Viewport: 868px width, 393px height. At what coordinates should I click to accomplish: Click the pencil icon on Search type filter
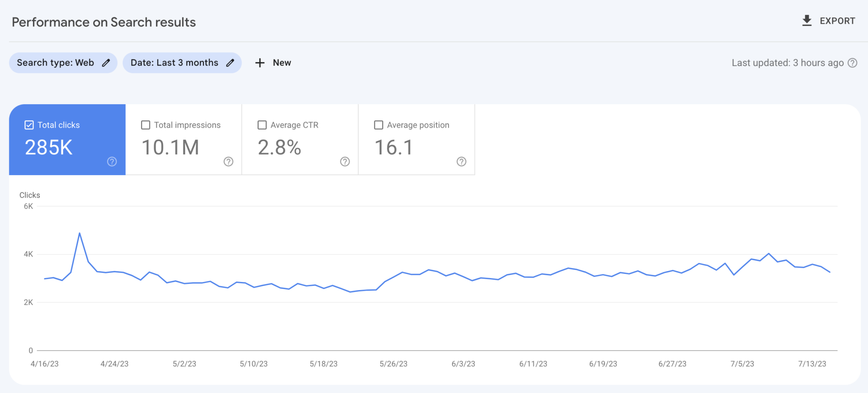coord(106,62)
